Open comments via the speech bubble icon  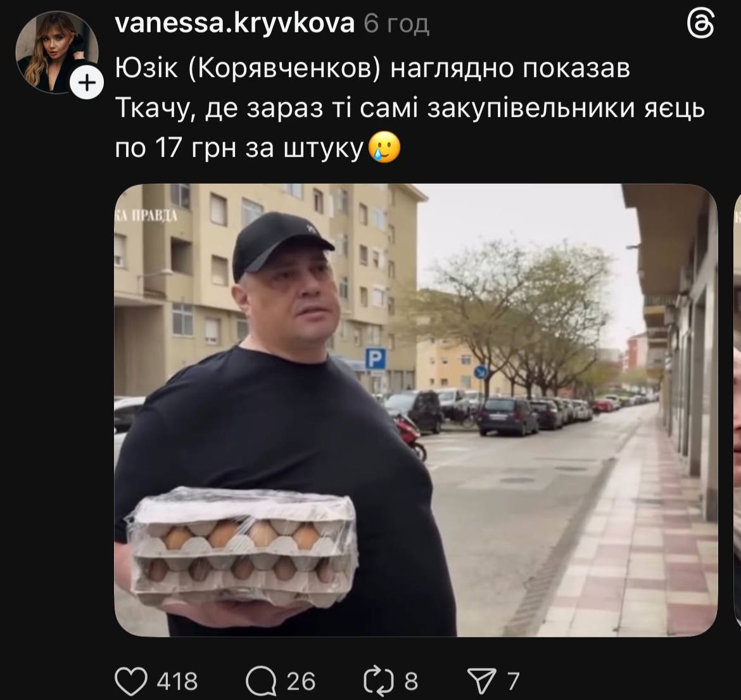(x=261, y=681)
